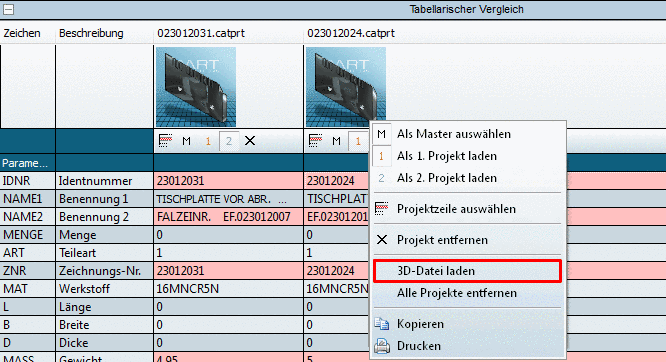666x362 pixels.
Task: Click X icon beside 'Projekt entfernen'
Action: (382, 240)
